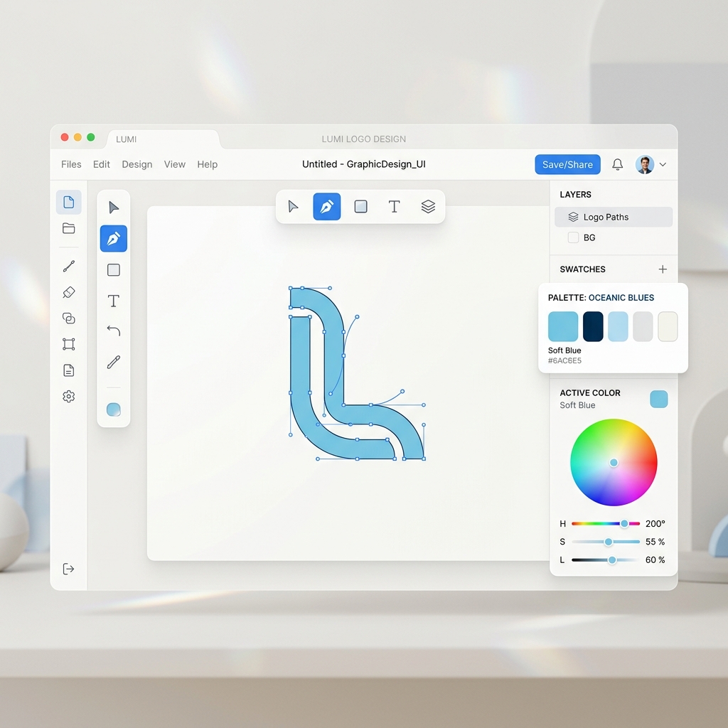728x728 pixels.
Task: Select the rectangle shape tool in vertical toolbar
Action: pos(114,269)
